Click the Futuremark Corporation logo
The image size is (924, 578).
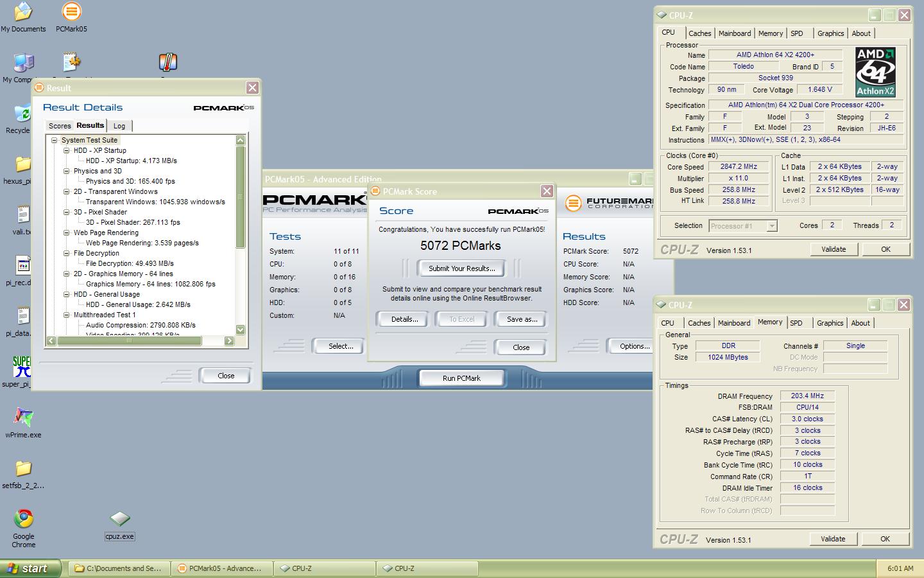pos(609,204)
